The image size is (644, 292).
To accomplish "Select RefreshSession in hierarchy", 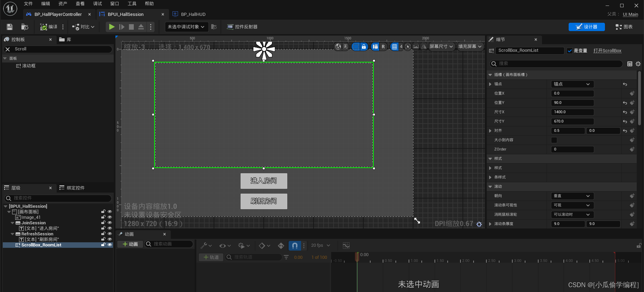I will (37, 234).
